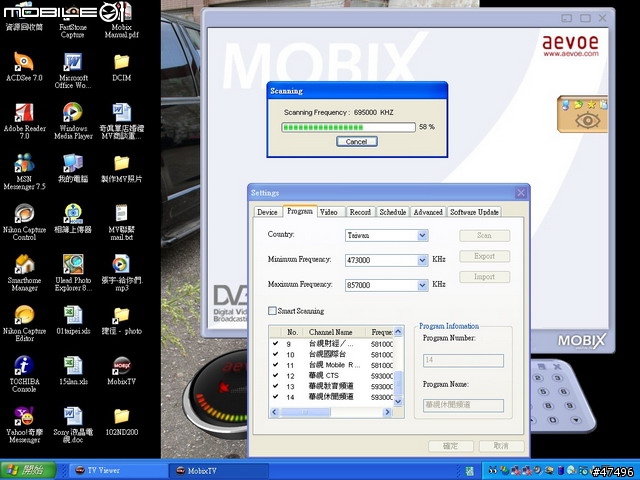Viewport: 640px width, 480px height.
Task: Uncheck channel 14 row checkbox
Action: pos(276,397)
